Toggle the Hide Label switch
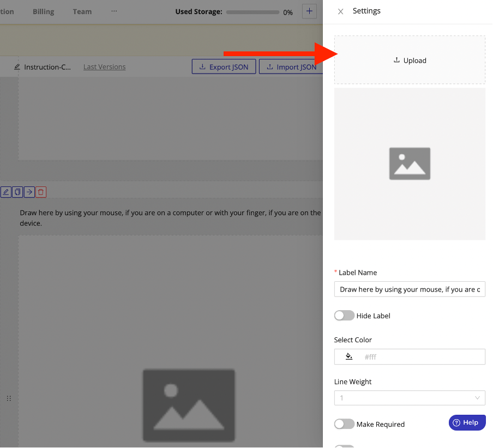This screenshot has height=448, width=493. coord(344,315)
